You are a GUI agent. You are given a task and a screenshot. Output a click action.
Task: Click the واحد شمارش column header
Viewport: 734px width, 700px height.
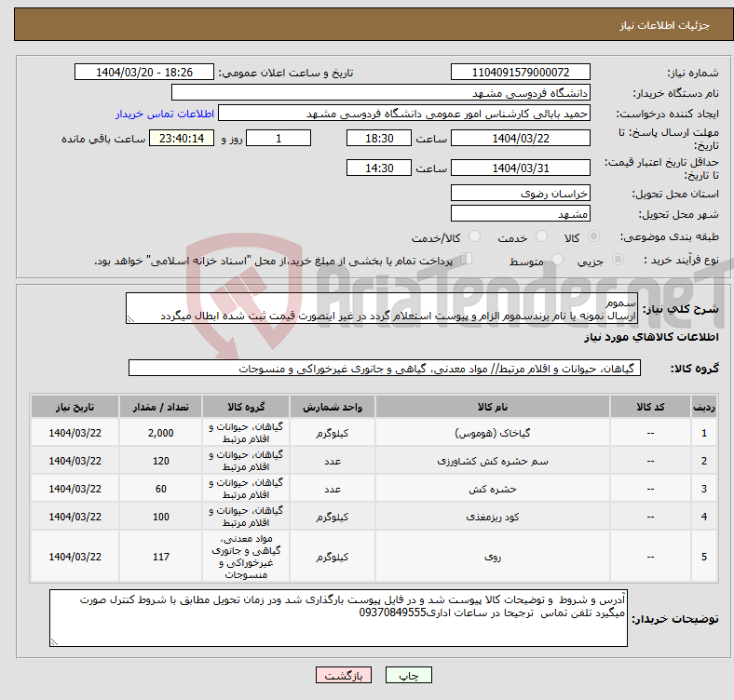coord(333,407)
